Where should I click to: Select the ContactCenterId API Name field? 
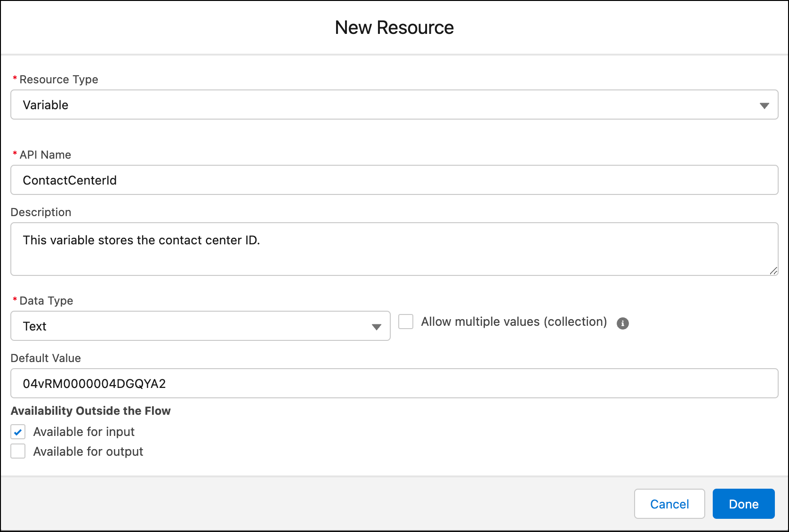(x=394, y=180)
